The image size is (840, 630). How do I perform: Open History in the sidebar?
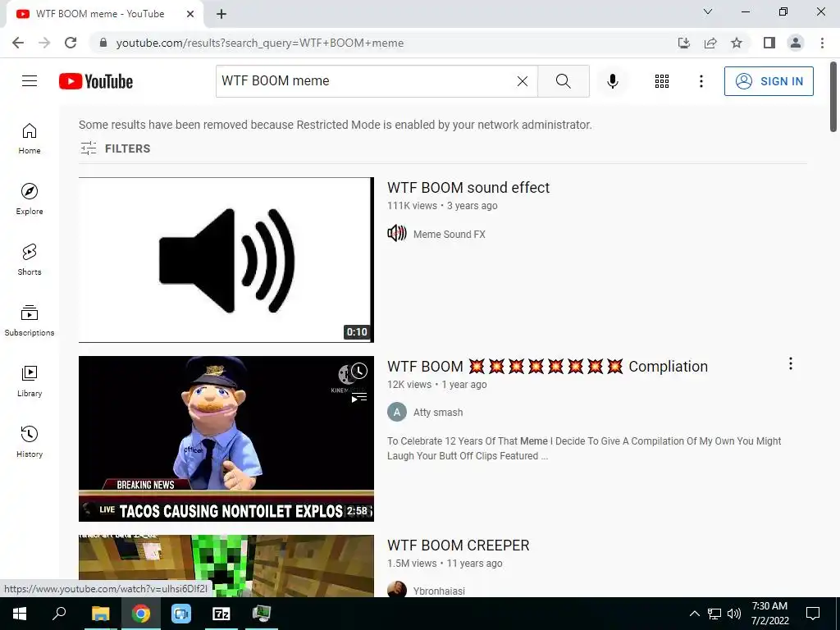point(30,441)
